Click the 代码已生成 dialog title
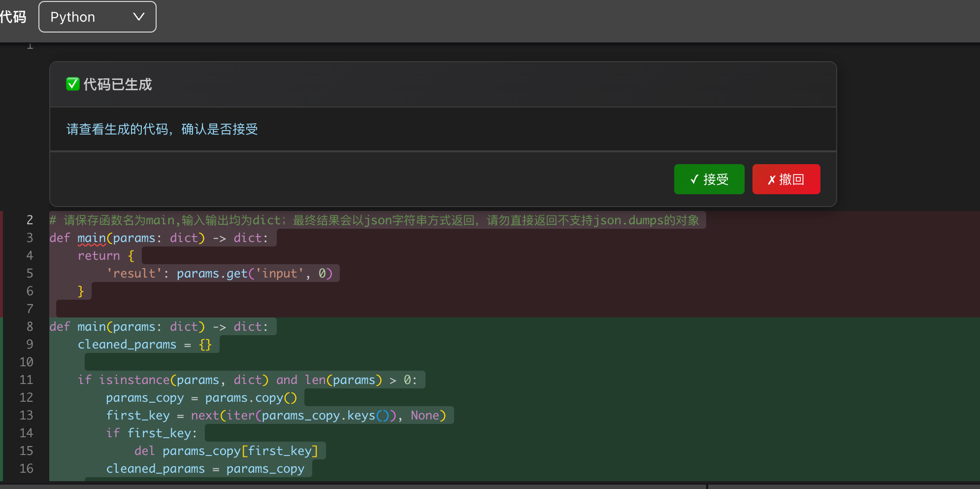This screenshot has width=980, height=489. pos(118,85)
